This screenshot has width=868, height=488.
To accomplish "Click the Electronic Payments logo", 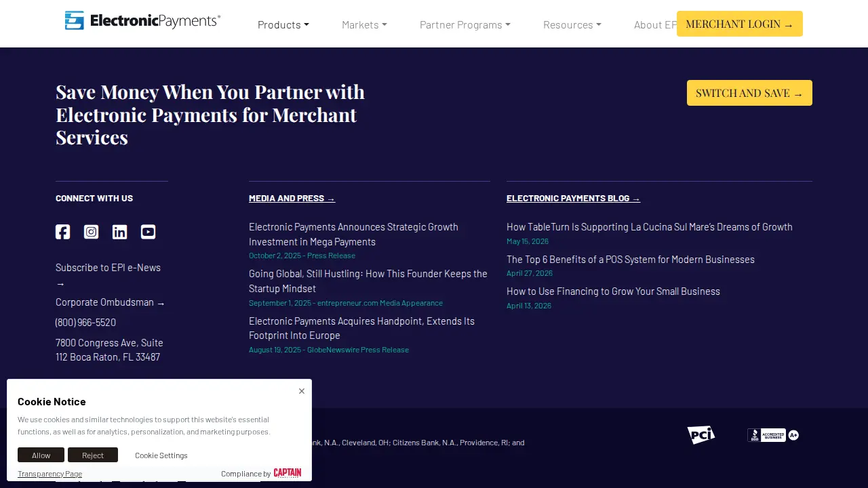I will tap(142, 20).
